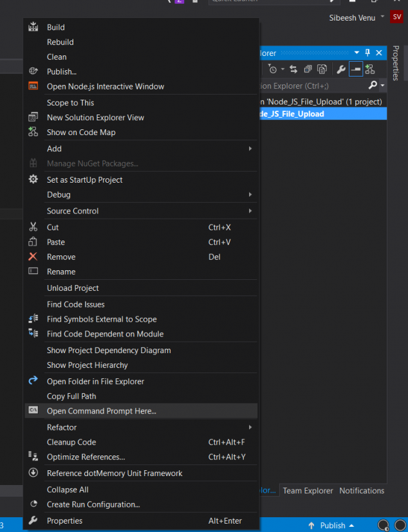Open the Notifications tab
408x532 pixels.
pyautogui.click(x=362, y=491)
